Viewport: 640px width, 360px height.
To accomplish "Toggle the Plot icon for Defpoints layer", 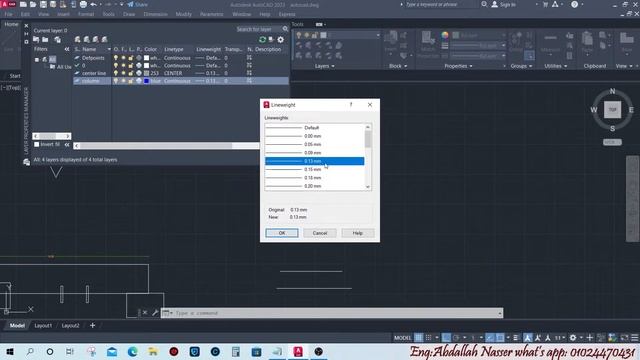I will point(139,58).
